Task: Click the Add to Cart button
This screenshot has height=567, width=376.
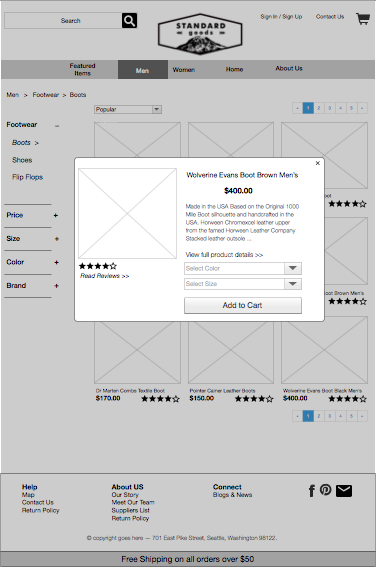Action: click(243, 305)
